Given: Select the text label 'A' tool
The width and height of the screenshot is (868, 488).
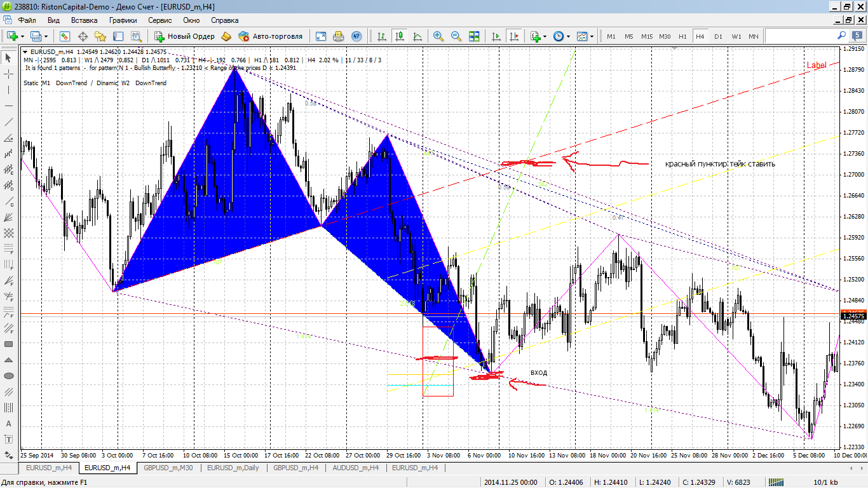Looking at the screenshot, I should [x=9, y=424].
